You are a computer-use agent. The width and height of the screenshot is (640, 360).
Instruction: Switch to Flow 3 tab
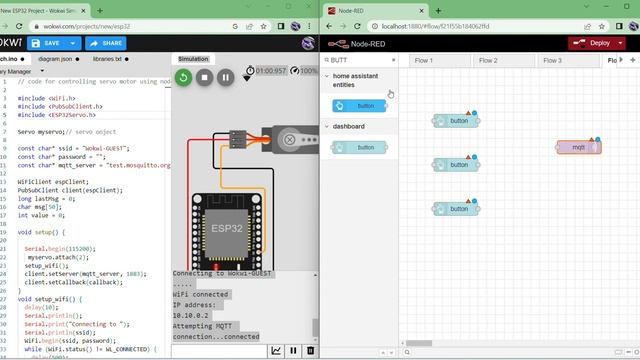tap(569, 60)
